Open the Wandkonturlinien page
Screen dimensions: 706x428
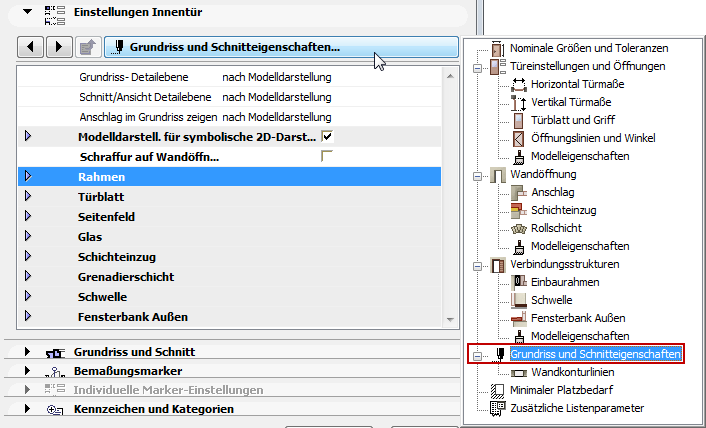(573, 372)
